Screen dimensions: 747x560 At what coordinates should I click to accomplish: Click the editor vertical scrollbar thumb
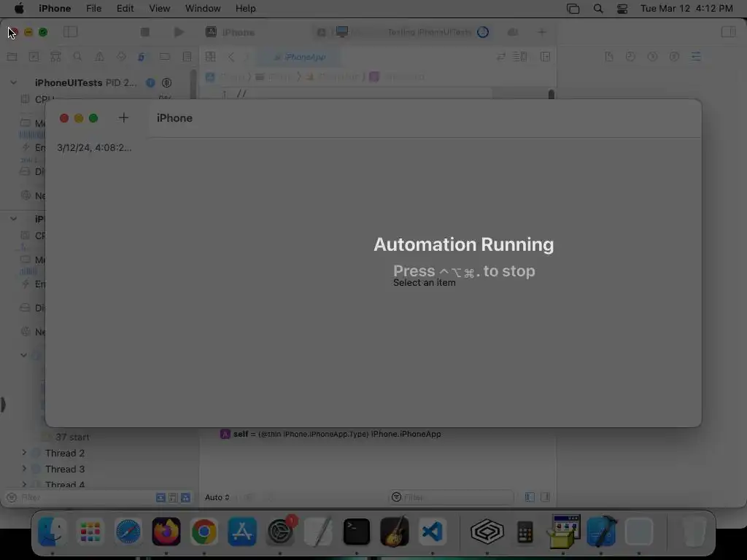coord(551,94)
